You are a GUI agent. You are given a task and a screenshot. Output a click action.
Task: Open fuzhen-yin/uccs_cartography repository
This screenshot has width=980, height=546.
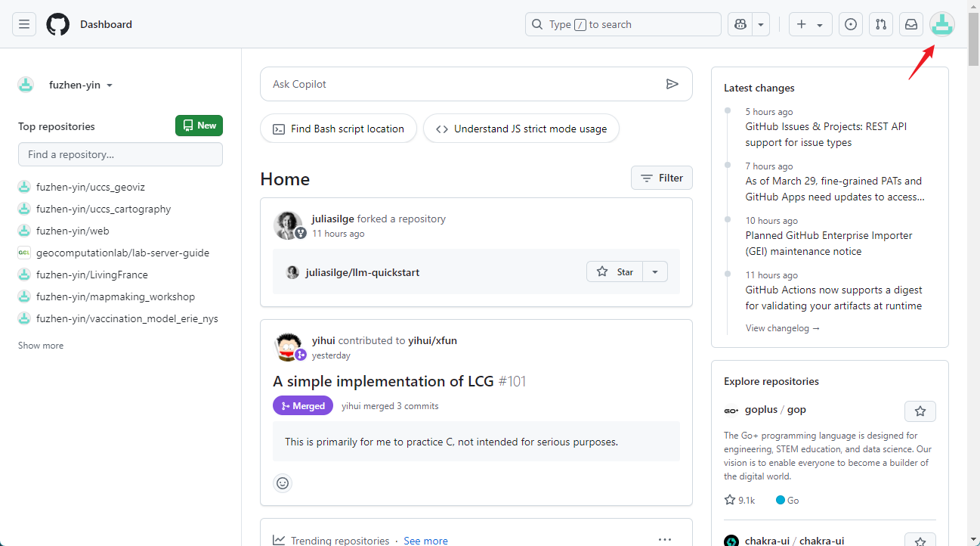pos(104,209)
